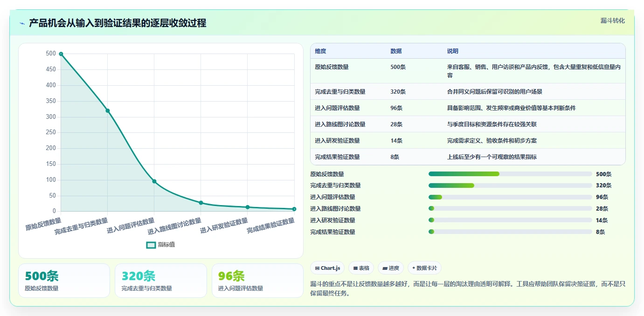Click the 进入路线图讨论数量 x-axis label on the chart
The width and height of the screenshot is (644, 316).
pos(175,226)
